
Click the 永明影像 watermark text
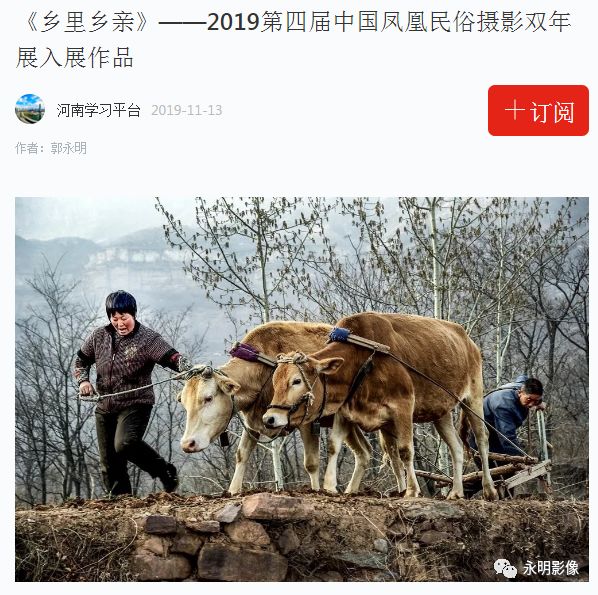point(551,568)
